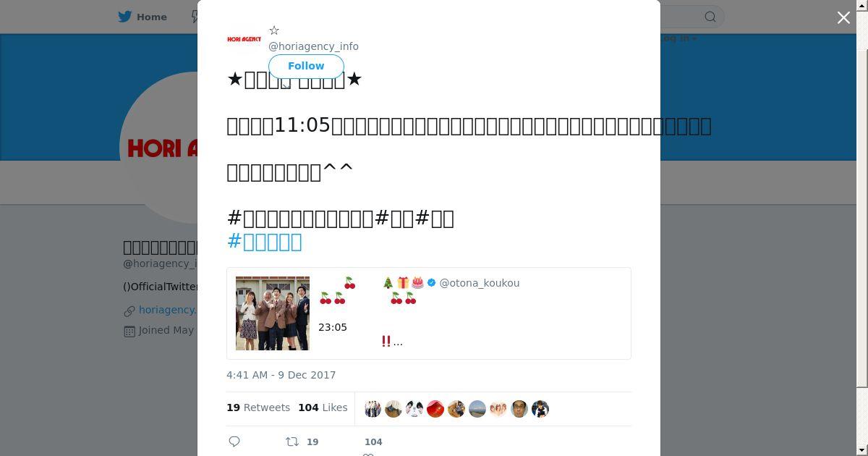Screen dimensions: 868x456
Task: Open the blue hashtag link in the tweet
Action: [265, 242]
